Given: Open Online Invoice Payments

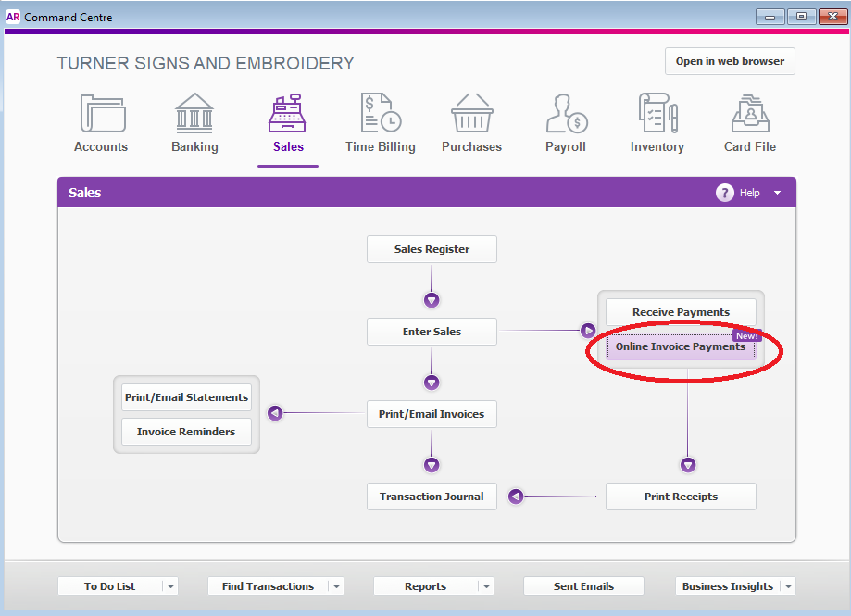Looking at the screenshot, I should pos(681,347).
